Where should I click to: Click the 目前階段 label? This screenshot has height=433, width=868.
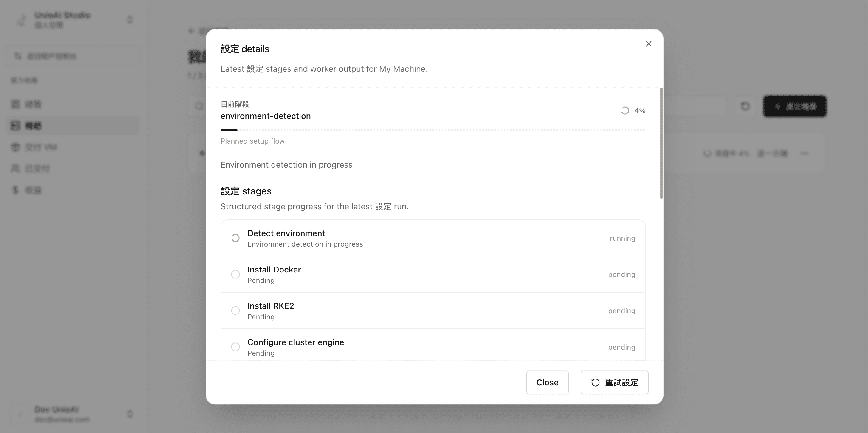[x=235, y=104]
